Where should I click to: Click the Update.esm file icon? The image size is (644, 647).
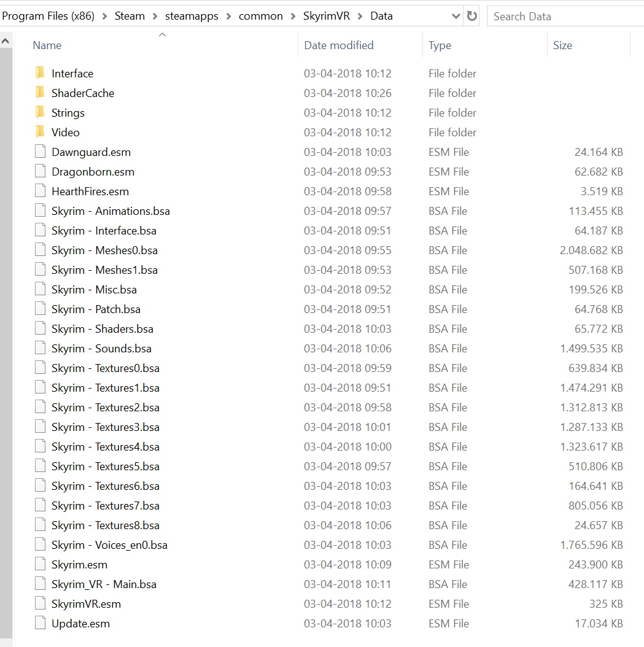click(x=40, y=623)
